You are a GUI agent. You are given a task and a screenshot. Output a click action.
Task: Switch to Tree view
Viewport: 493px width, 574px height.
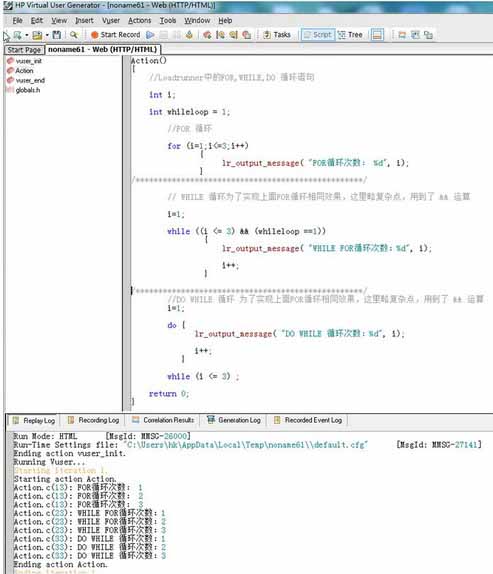350,35
